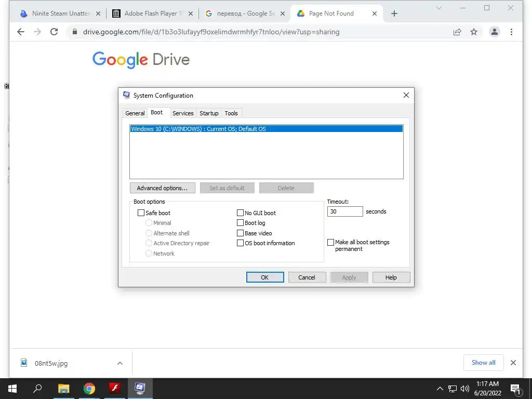The image size is (532, 399).
Task: Open Help in System Configuration
Action: coord(391,277)
